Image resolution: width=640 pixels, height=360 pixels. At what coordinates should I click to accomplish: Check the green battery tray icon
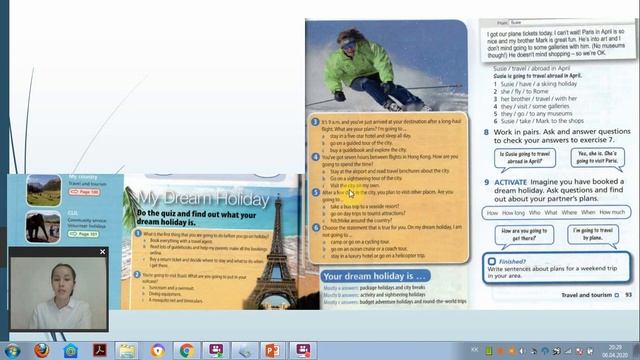tap(489, 351)
